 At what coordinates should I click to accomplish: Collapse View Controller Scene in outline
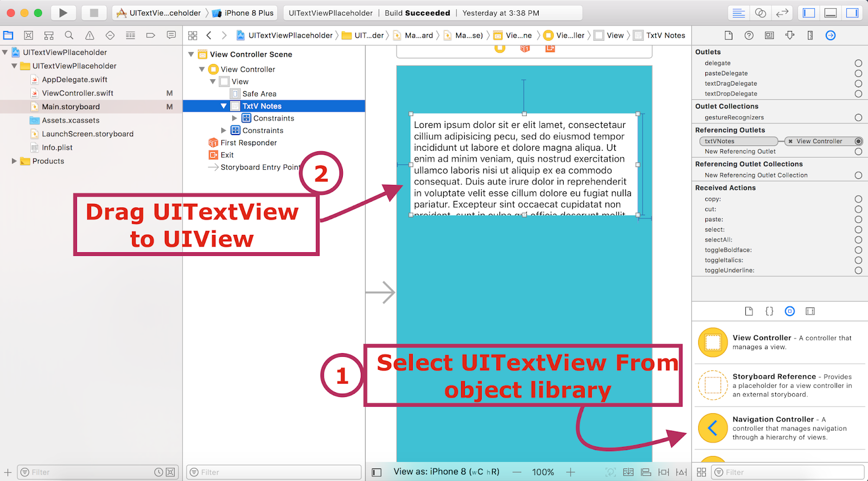coord(191,54)
